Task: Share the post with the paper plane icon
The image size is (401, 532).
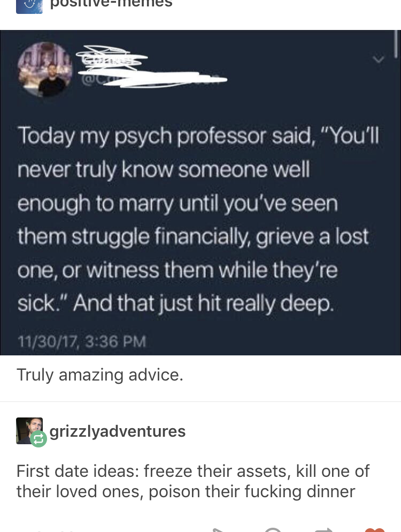Action: [222, 530]
